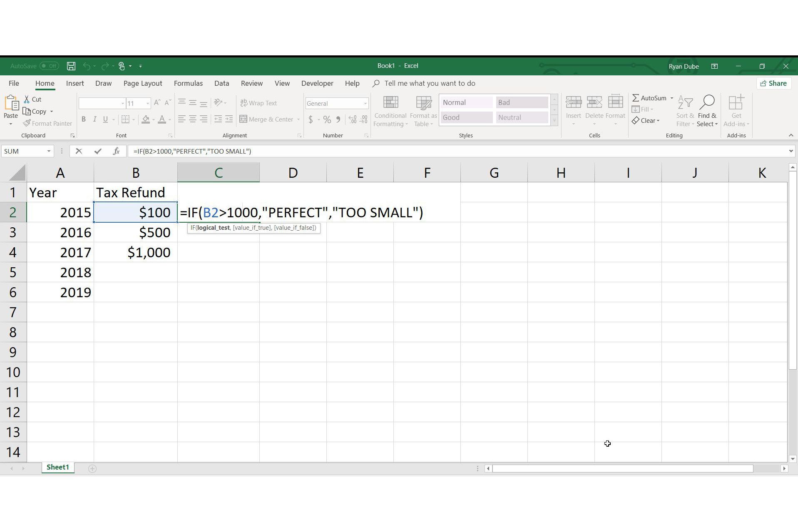This screenshot has height=532, width=798.
Task: Toggle italic formatting on
Action: [x=94, y=119]
